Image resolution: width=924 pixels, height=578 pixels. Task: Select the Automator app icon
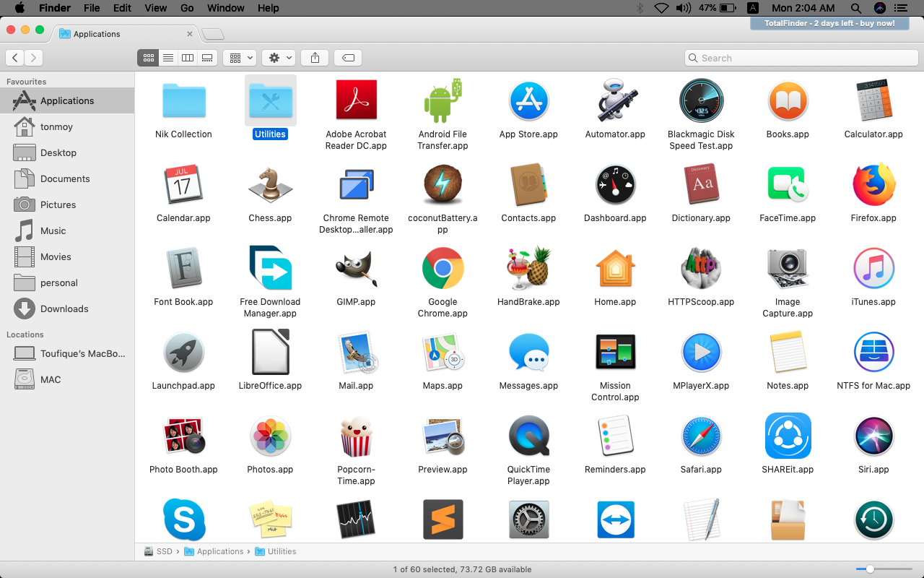(x=615, y=100)
